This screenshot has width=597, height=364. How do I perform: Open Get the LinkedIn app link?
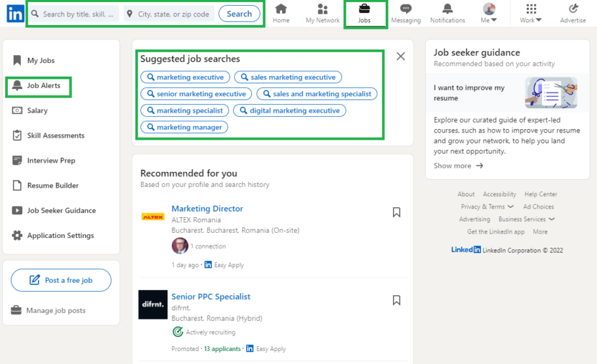[x=496, y=232]
